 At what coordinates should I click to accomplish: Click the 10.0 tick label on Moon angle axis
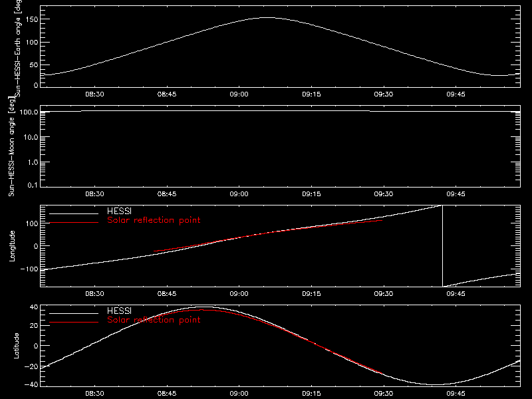31,138
